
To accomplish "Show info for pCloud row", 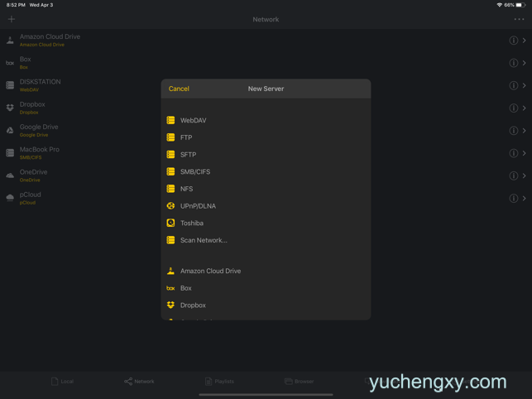I will (513, 198).
